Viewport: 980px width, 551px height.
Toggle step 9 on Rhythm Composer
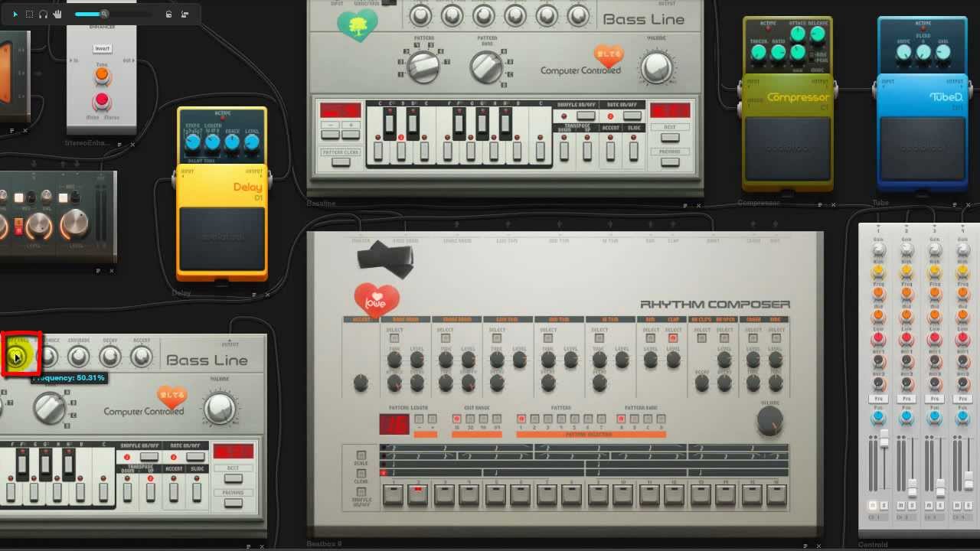click(x=598, y=494)
